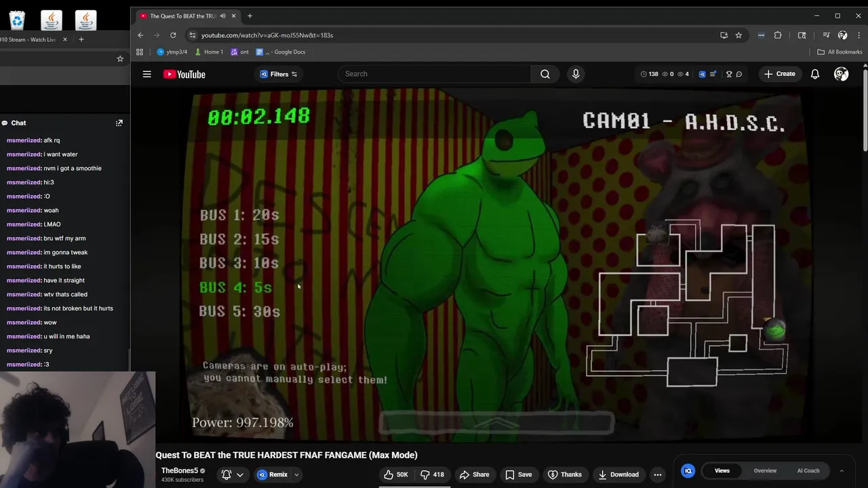Screen dimensions: 868x488
Task: Open the Chrome profile avatar
Action: tap(842, 35)
